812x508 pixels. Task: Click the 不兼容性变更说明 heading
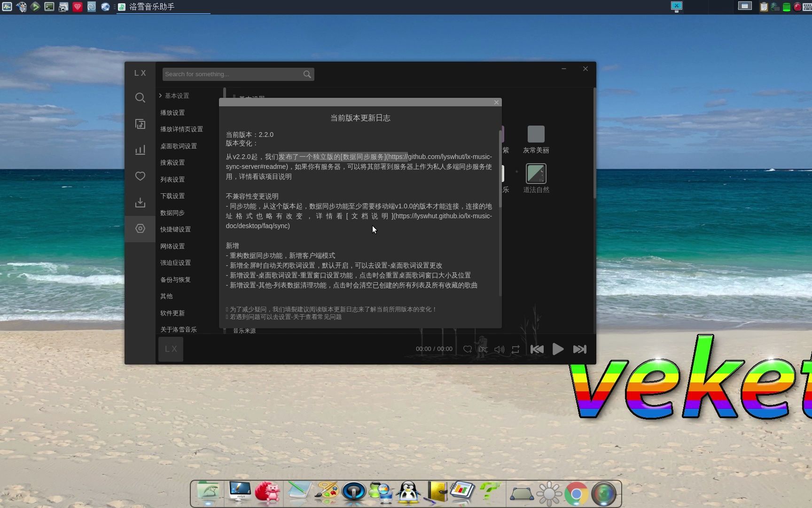pos(252,196)
